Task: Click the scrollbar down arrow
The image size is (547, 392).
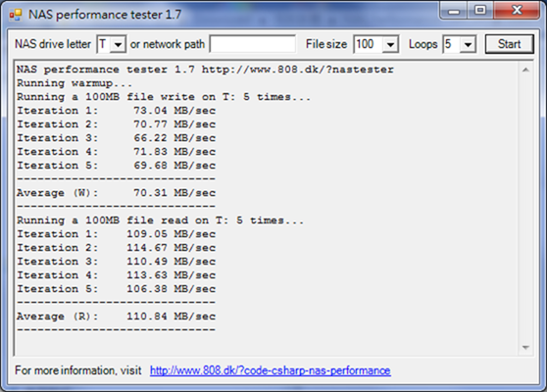Action: [x=525, y=347]
